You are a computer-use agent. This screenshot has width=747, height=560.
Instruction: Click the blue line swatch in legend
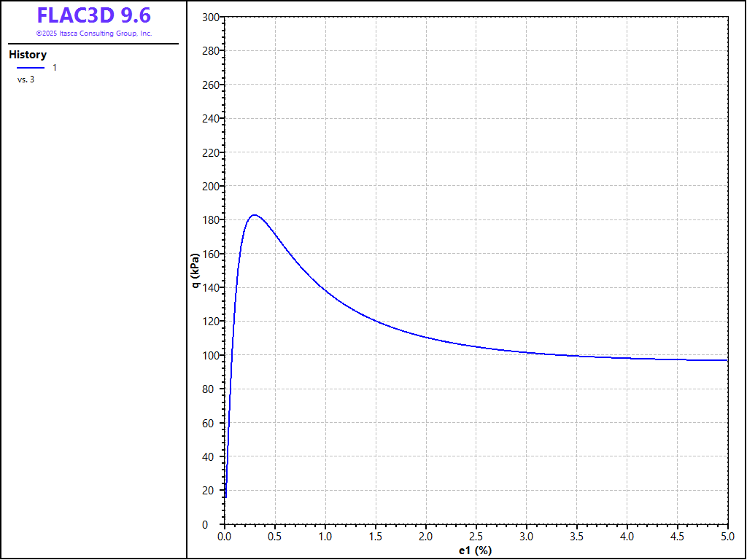(x=31, y=68)
